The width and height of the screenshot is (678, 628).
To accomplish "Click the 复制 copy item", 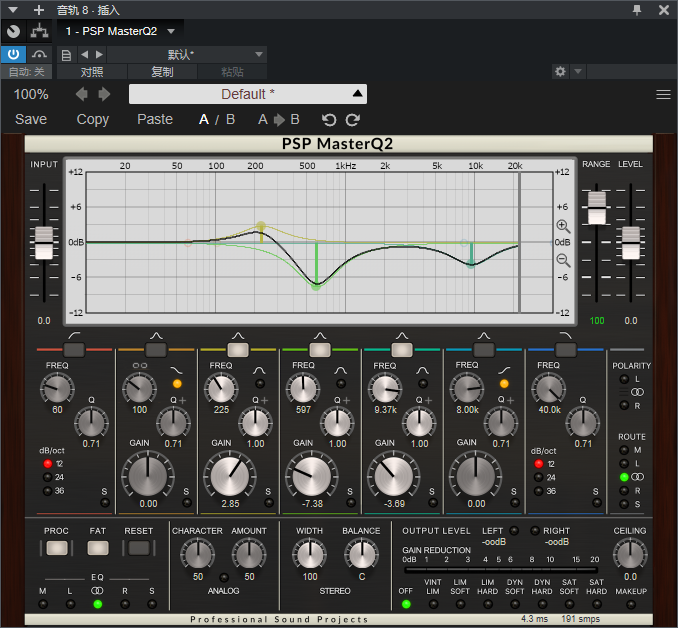I will click(x=162, y=72).
